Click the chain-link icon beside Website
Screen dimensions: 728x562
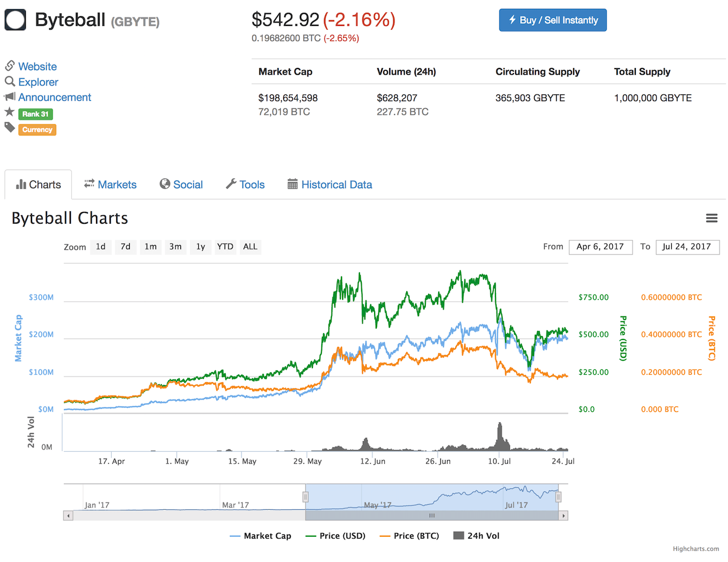click(x=10, y=66)
